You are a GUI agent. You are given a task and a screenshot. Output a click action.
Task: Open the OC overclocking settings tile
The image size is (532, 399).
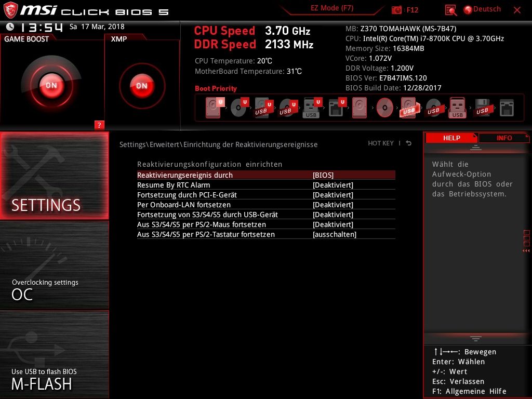[x=54, y=265]
